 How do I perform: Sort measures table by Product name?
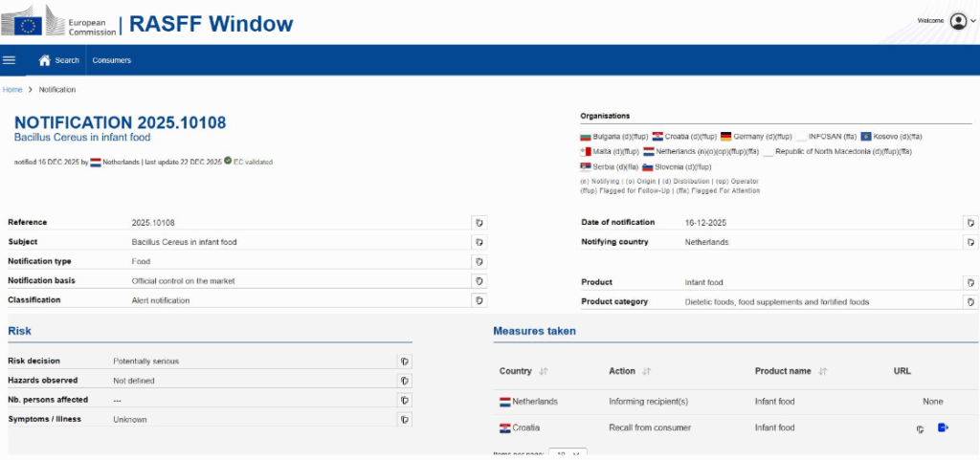[x=822, y=371]
